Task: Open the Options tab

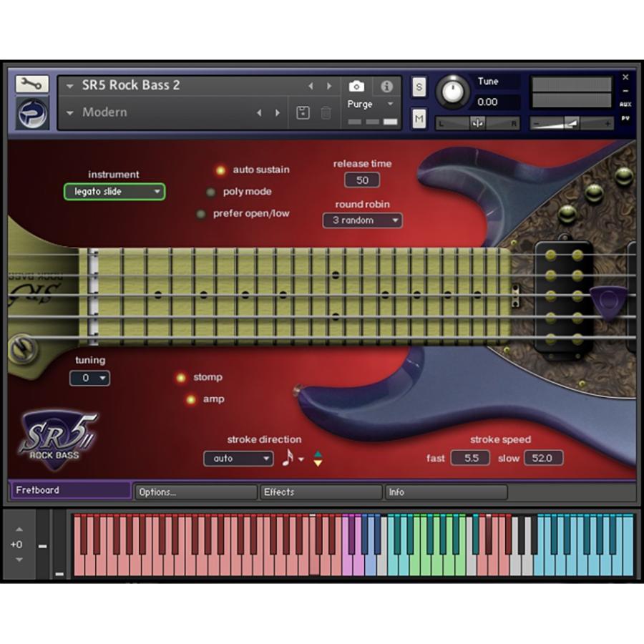Action: tap(195, 492)
